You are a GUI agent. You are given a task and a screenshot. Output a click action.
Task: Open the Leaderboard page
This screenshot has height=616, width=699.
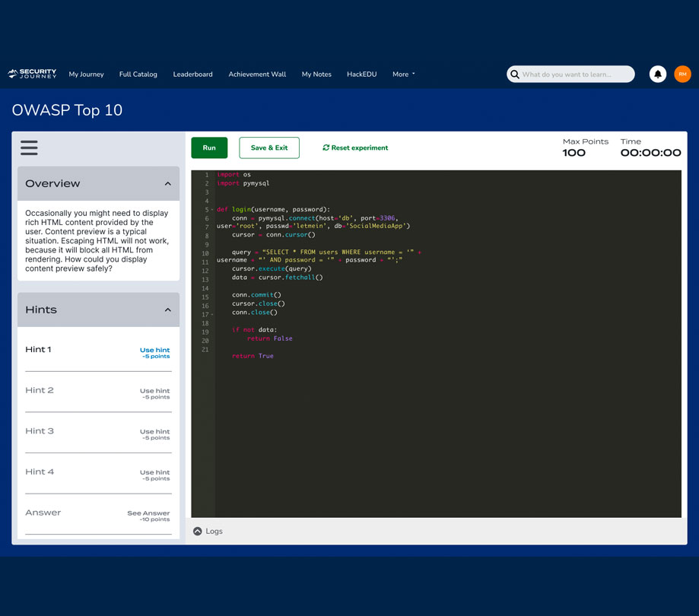click(x=192, y=75)
